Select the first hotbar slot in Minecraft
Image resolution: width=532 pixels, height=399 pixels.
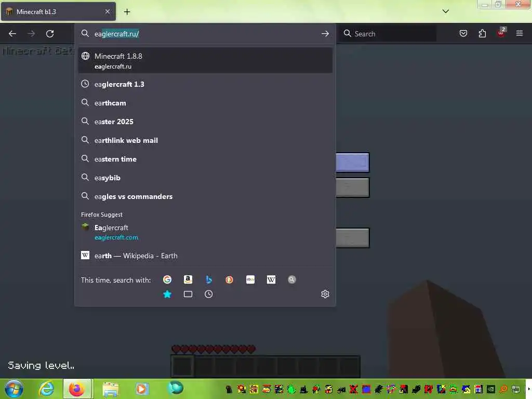[182, 366]
